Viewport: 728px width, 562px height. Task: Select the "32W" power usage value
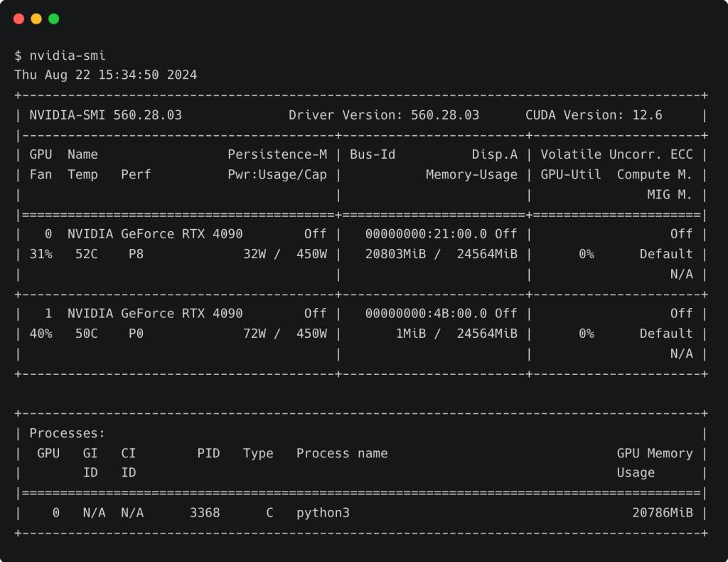(x=255, y=254)
